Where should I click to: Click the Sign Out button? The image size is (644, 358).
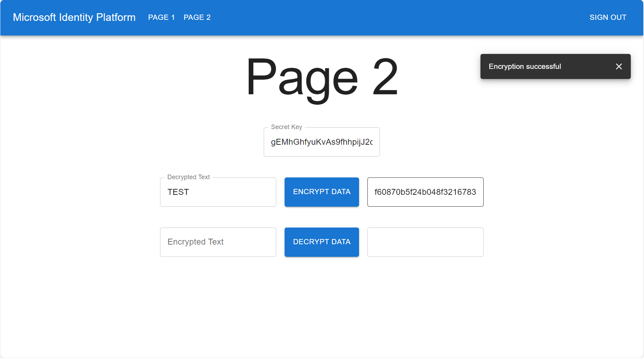pyautogui.click(x=608, y=17)
